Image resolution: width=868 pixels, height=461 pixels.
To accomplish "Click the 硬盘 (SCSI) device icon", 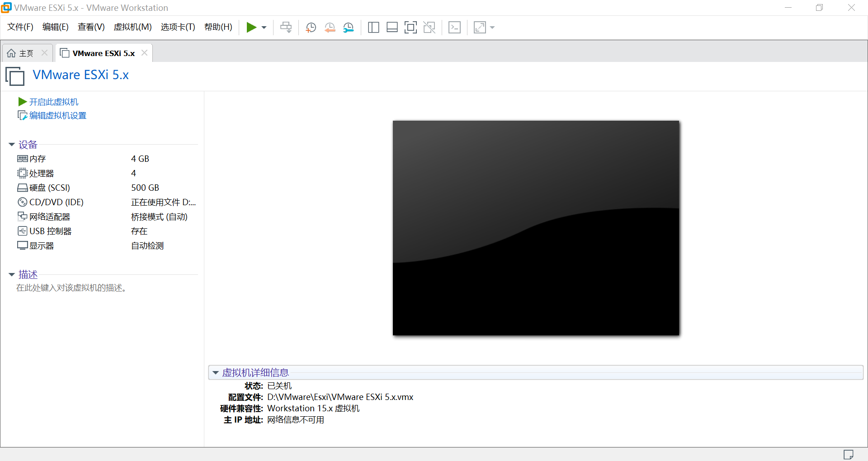I will tap(23, 188).
